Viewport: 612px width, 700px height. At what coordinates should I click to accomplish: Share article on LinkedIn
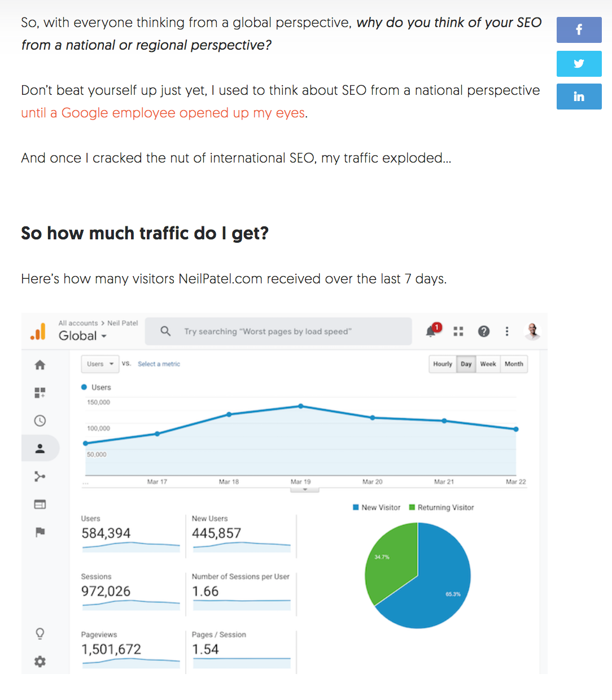579,97
